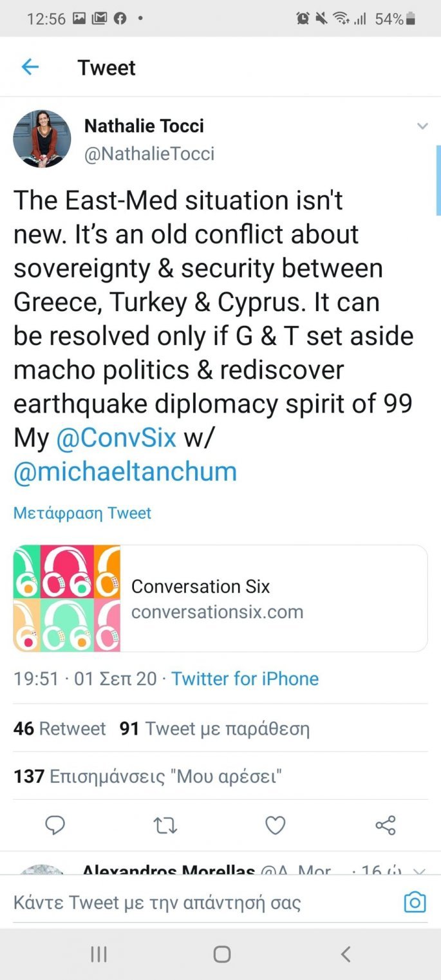Expand options chevron on Alexandros Morellas reply

click(x=419, y=871)
